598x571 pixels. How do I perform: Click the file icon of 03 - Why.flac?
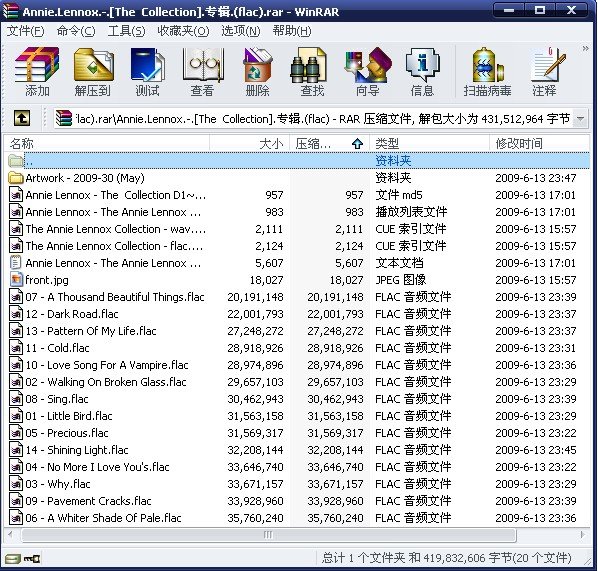tap(16, 484)
